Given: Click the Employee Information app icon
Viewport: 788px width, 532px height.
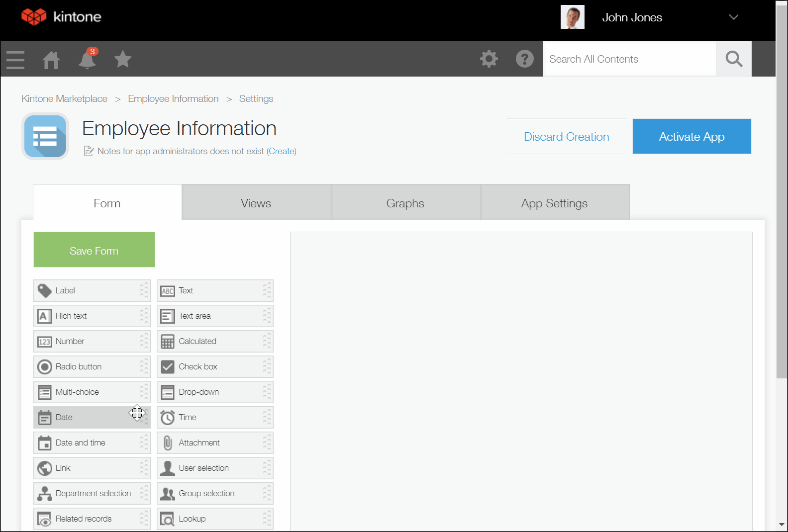Looking at the screenshot, I should click(x=45, y=136).
